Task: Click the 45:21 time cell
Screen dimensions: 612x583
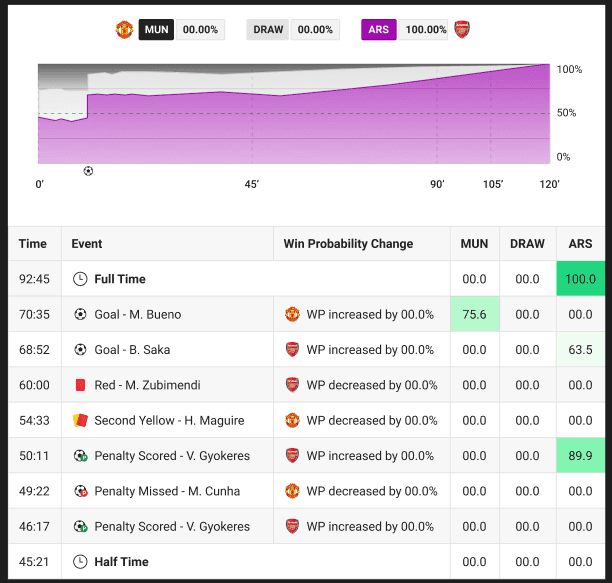Action: click(x=34, y=562)
